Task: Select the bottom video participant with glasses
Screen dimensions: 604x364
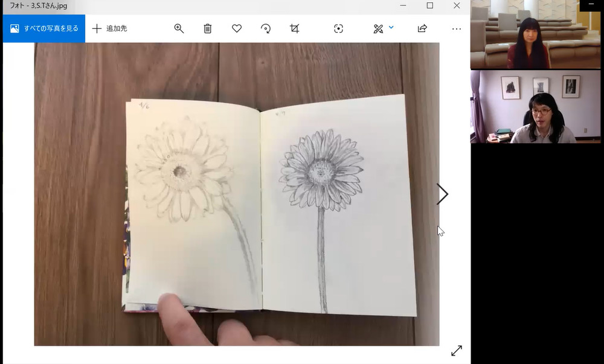Action: coord(536,107)
